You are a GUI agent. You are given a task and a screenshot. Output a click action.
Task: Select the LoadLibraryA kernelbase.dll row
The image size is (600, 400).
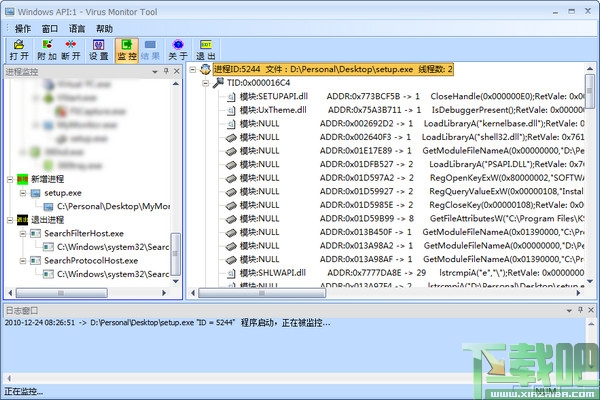411,124
